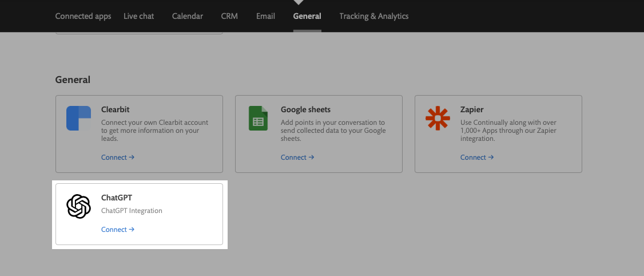Click the Zapier asterisk logo icon

(x=438, y=118)
